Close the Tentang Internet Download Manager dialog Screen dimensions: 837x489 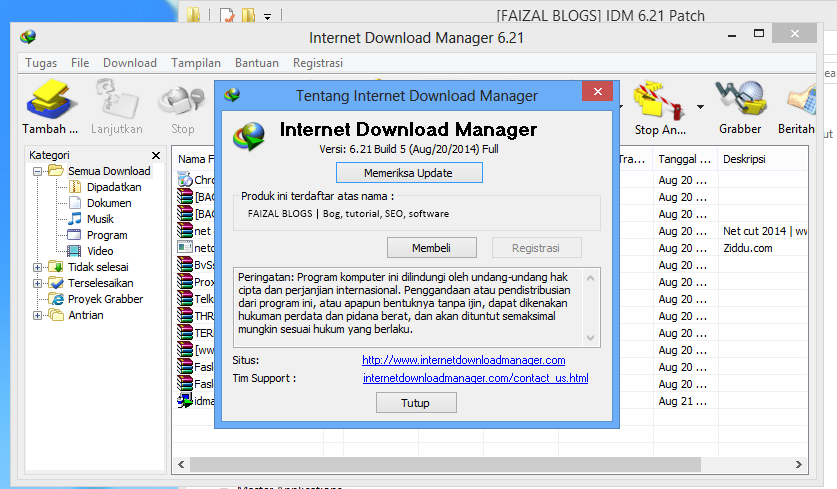[x=597, y=91]
